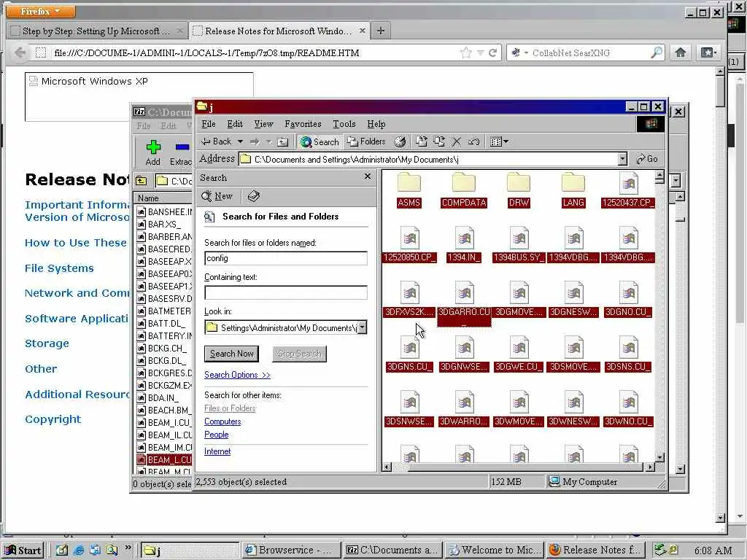Click the New search icon

point(217,196)
